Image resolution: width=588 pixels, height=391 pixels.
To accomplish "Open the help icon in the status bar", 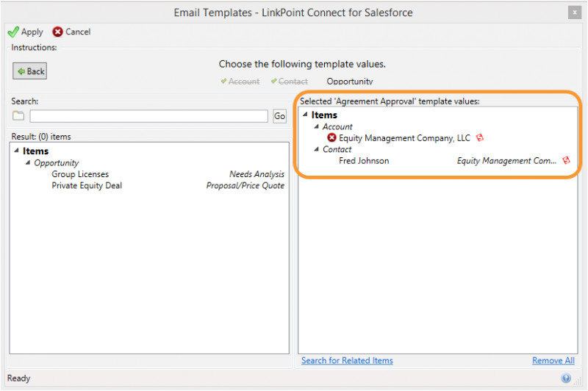I will pos(566,378).
